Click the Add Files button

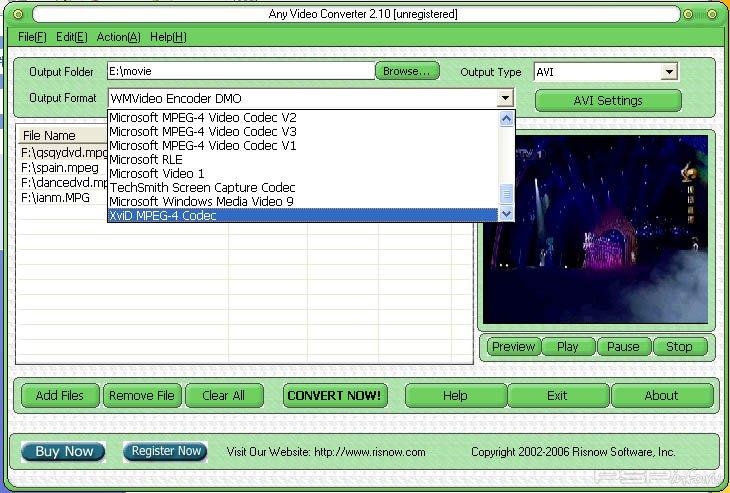pos(60,395)
